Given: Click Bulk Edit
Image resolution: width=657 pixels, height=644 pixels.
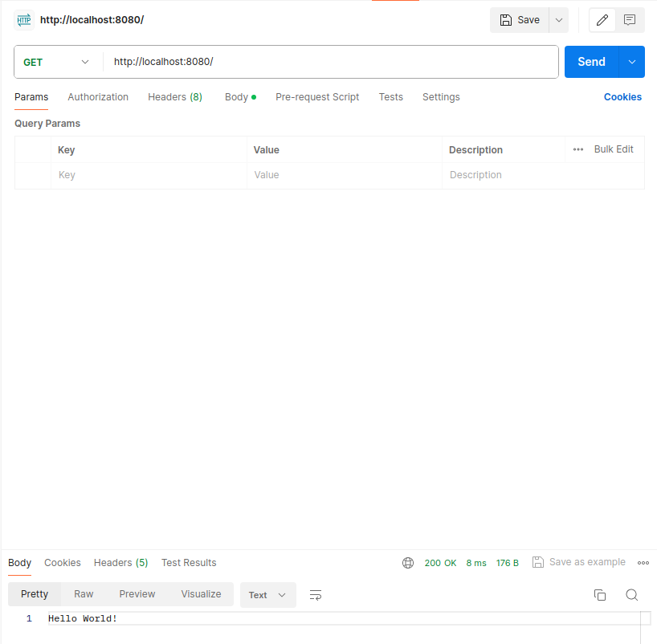Looking at the screenshot, I should click(614, 149).
